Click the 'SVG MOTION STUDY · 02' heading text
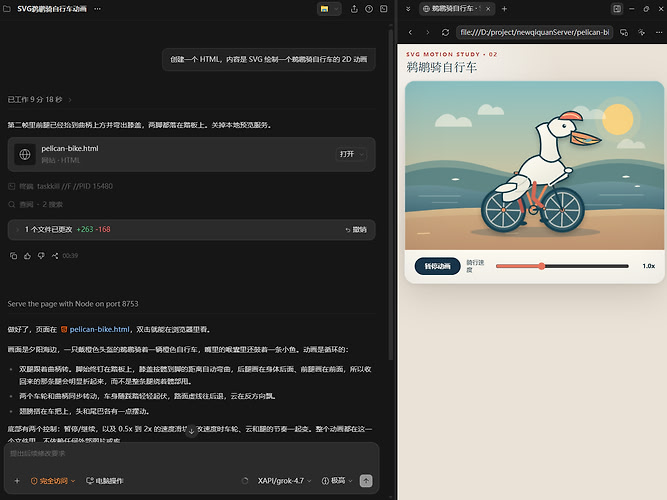667x500 pixels. (x=451, y=54)
